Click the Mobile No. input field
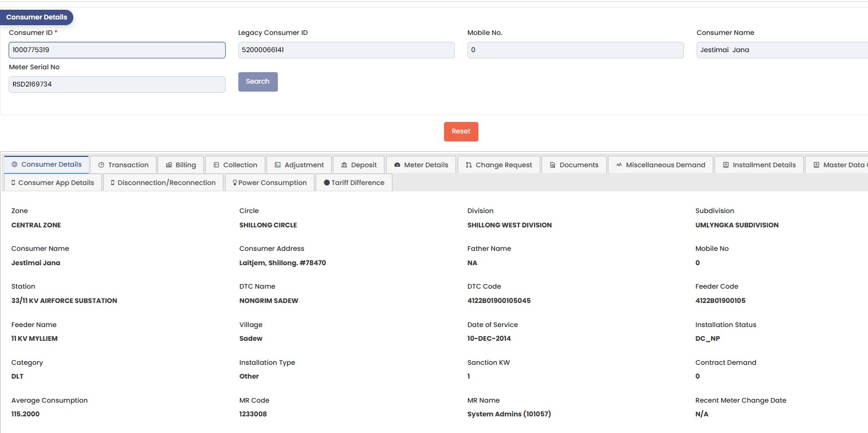The width and height of the screenshot is (868, 433). (576, 50)
